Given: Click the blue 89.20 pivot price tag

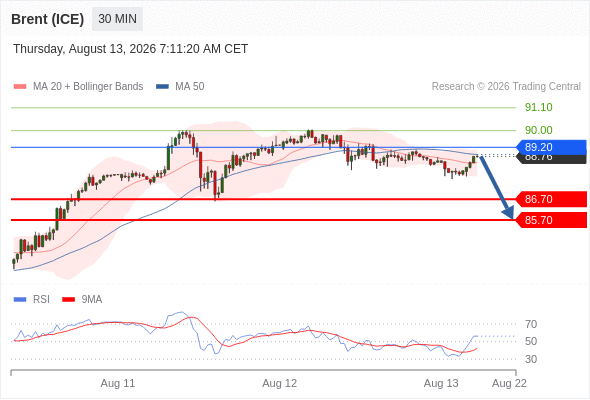Looking at the screenshot, I should tap(551, 147).
